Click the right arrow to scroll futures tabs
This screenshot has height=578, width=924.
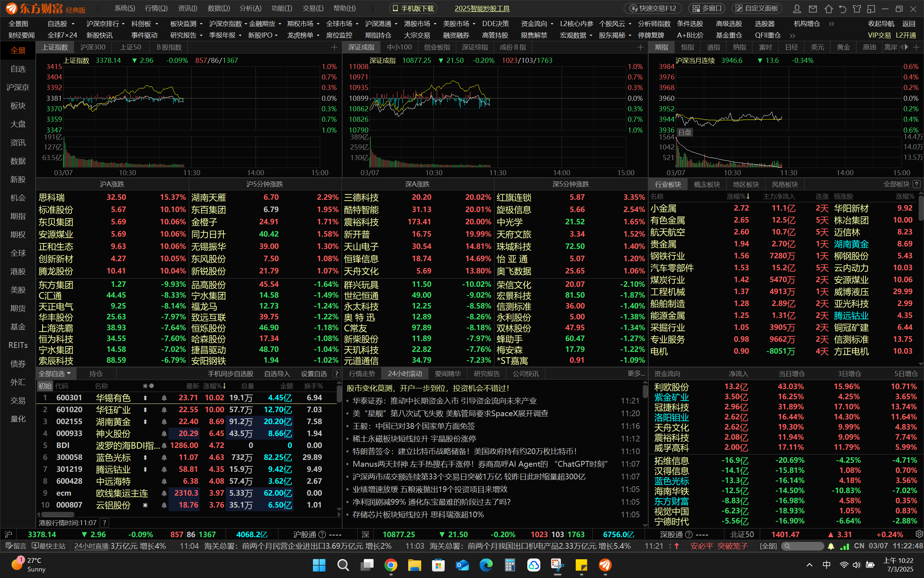pos(906,47)
